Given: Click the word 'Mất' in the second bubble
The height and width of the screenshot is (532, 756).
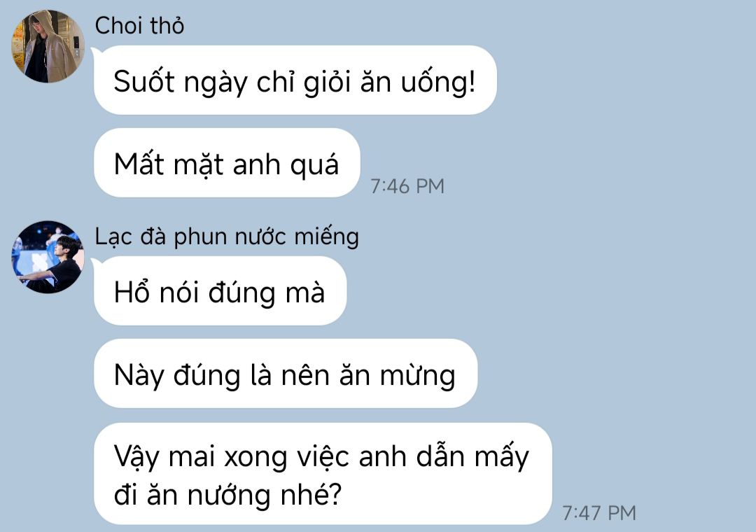Looking at the screenshot, I should [x=139, y=163].
